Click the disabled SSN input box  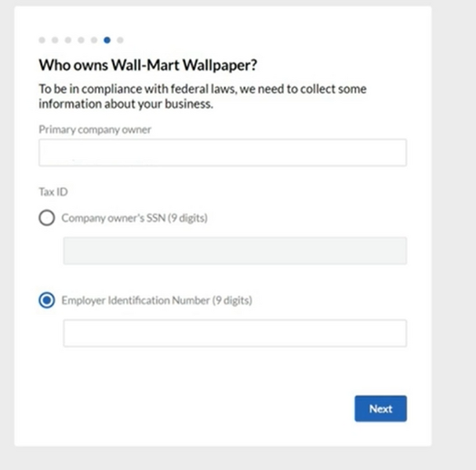[234, 251]
